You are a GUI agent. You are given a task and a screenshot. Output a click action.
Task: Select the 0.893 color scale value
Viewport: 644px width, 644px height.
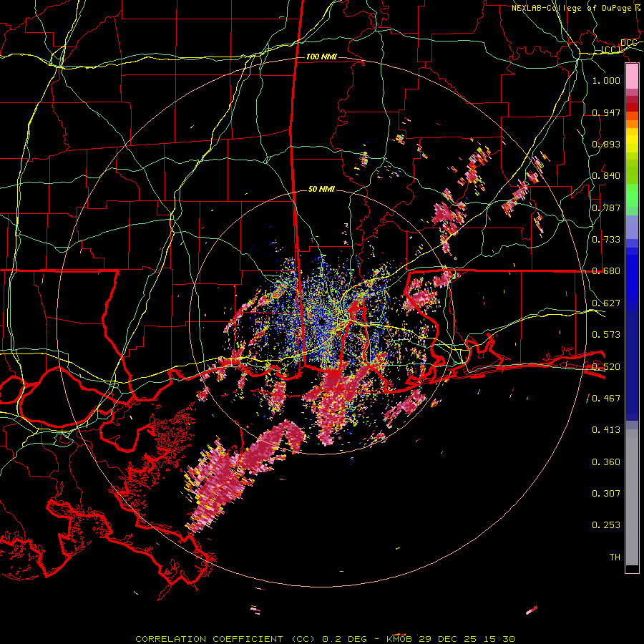pyautogui.click(x=606, y=144)
